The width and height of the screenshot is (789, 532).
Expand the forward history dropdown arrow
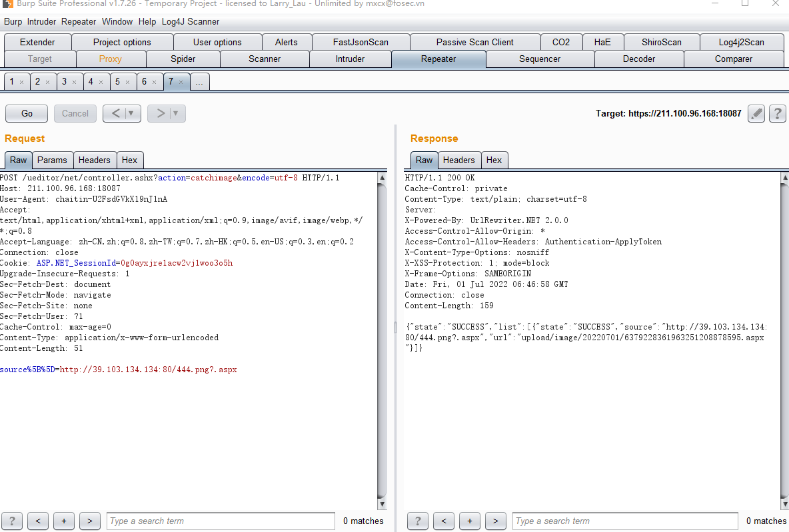(x=176, y=114)
